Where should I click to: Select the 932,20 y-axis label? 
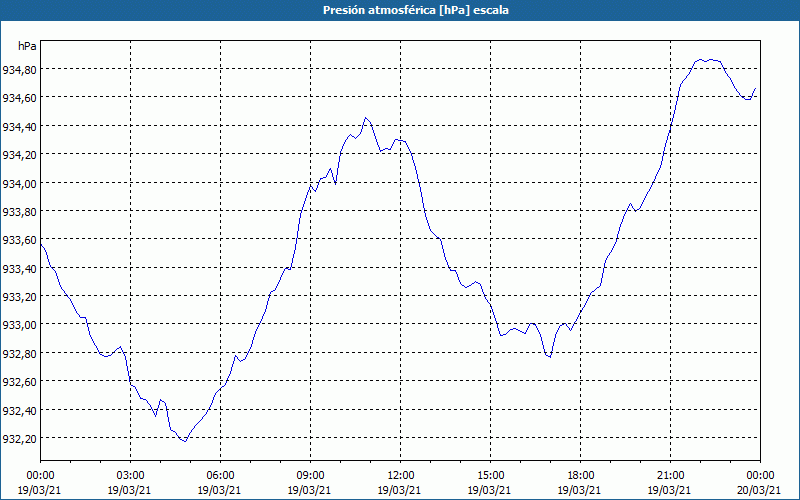tap(19, 438)
